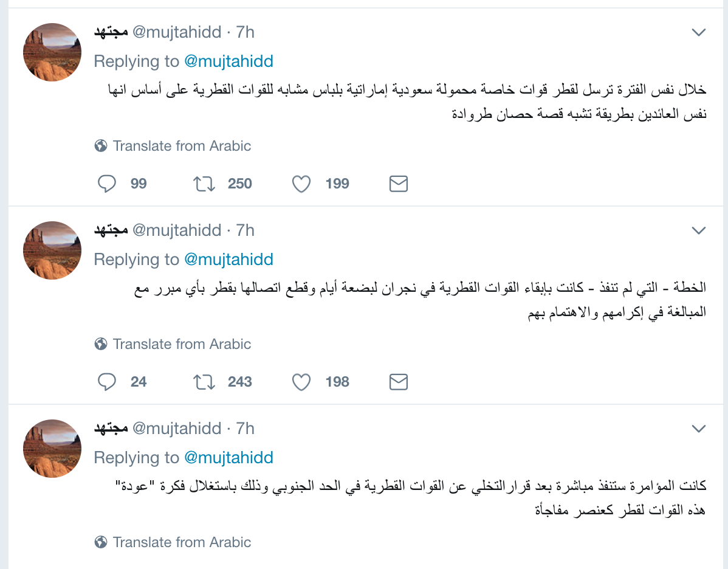This screenshot has width=728, height=569.
Task: Translate the first tweet from Arabic
Action: click(182, 146)
